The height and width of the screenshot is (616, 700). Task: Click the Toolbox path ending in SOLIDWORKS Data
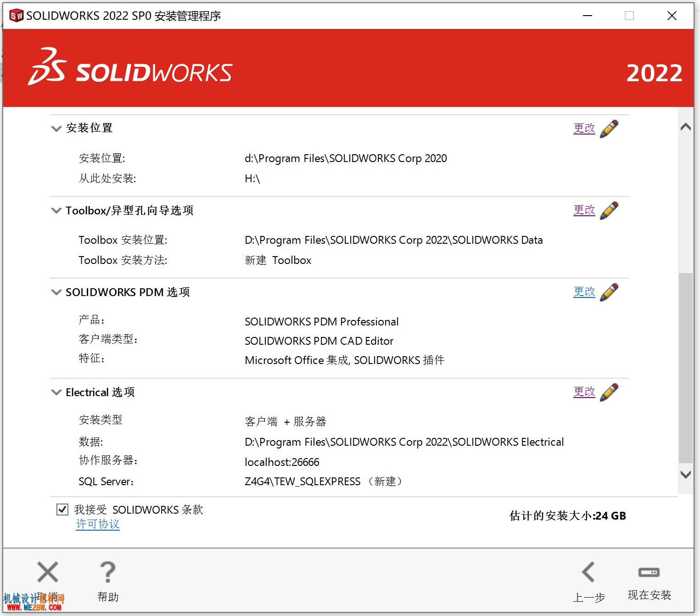click(394, 240)
